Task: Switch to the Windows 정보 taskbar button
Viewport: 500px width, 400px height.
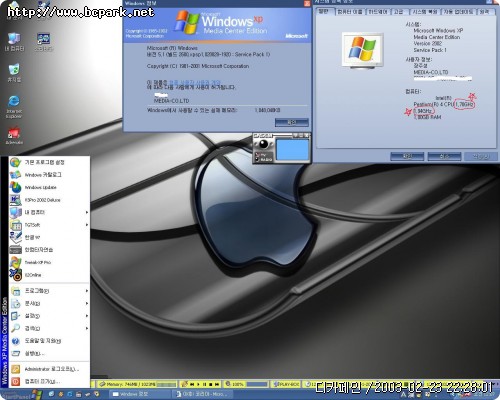Action: [141, 394]
